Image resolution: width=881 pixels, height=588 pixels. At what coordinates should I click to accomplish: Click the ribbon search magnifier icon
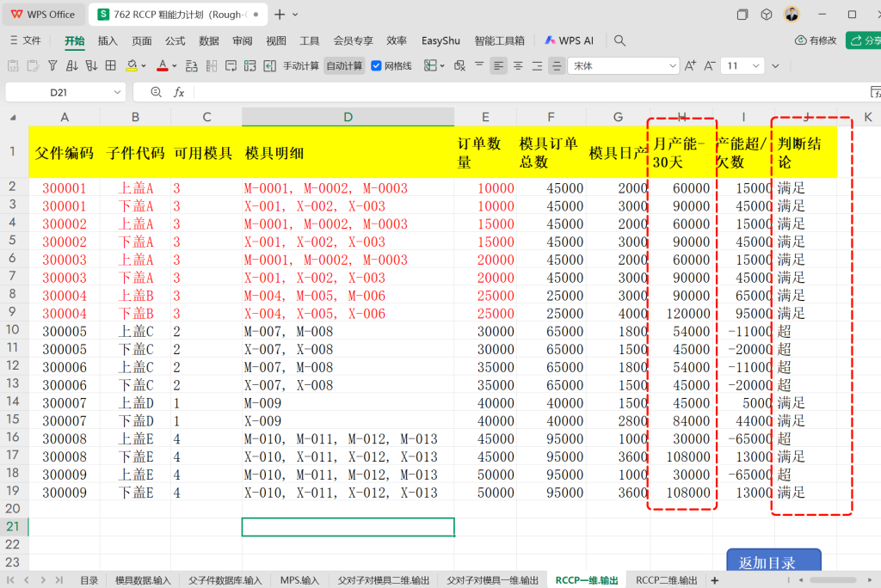click(x=619, y=40)
